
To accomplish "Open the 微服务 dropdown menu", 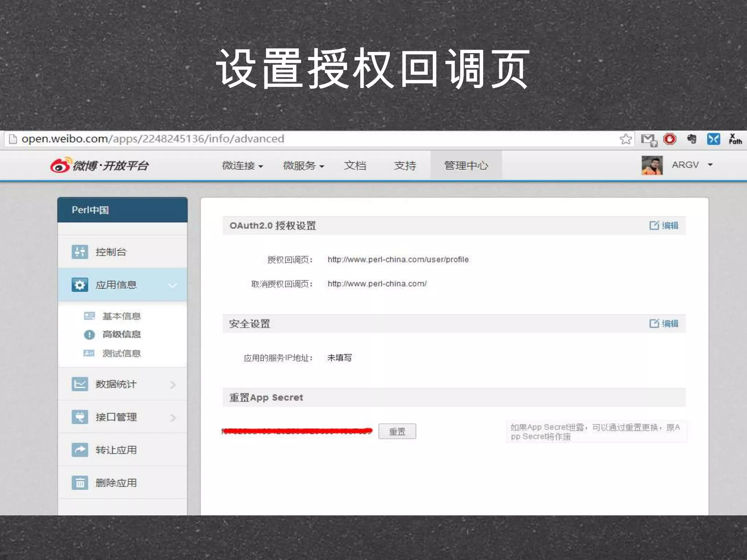I will [303, 166].
